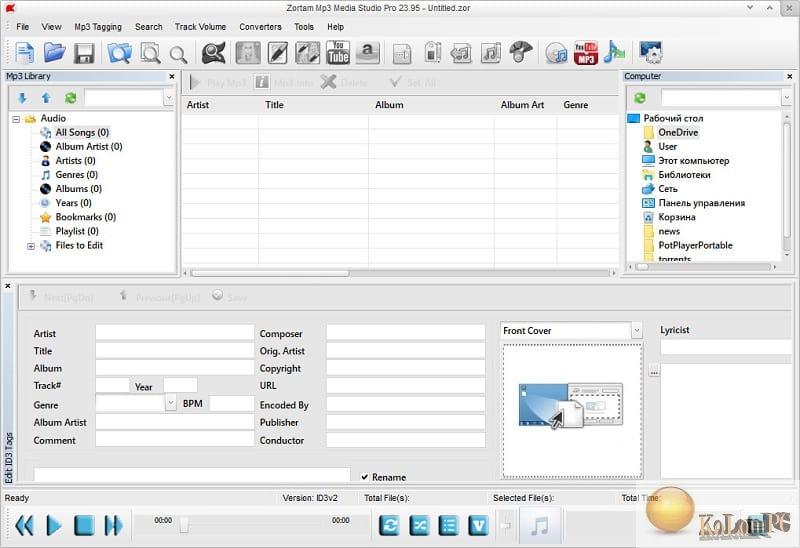The image size is (800, 548).
Task: Stop playback with the square button
Action: [84, 525]
